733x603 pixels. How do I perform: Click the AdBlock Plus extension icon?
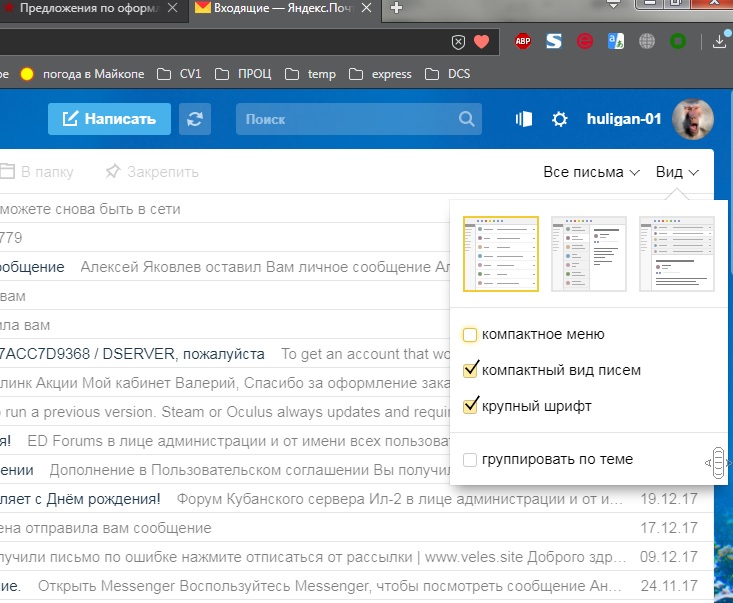(523, 42)
